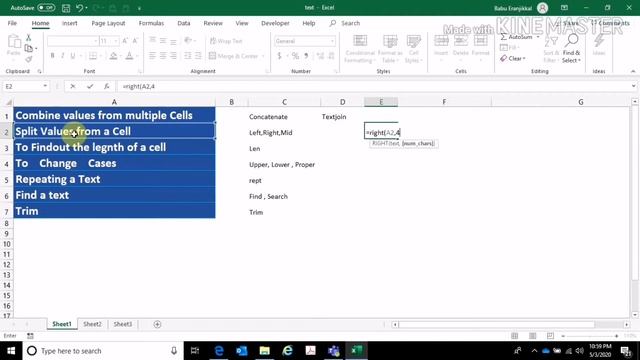640x360 pixels.
Task: Click the Format as Table button
Action: [x=390, y=49]
